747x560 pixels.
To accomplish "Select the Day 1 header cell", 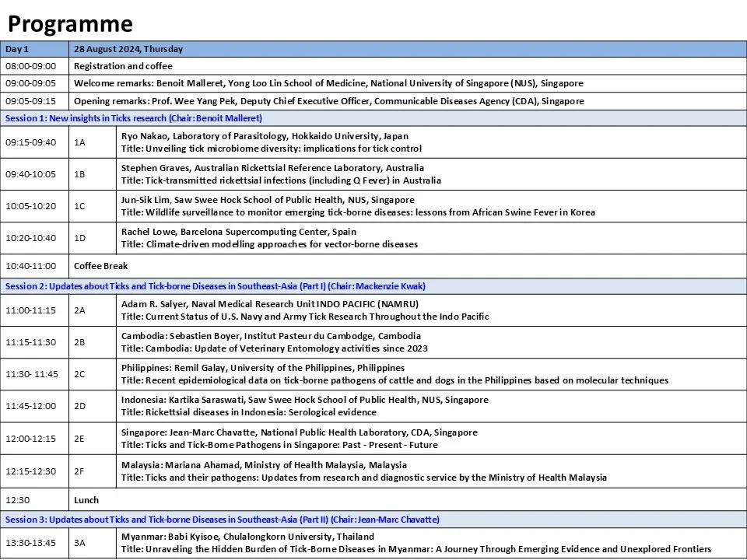I will click(x=17, y=49).
